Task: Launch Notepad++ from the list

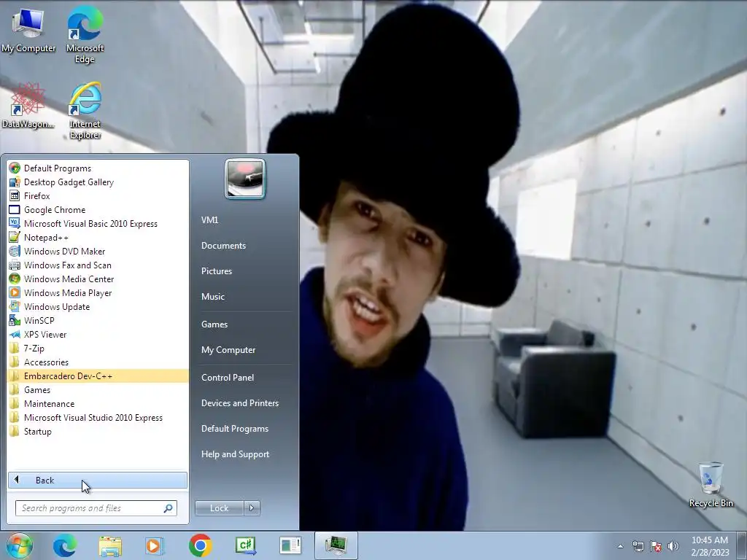Action: pyautogui.click(x=98, y=237)
